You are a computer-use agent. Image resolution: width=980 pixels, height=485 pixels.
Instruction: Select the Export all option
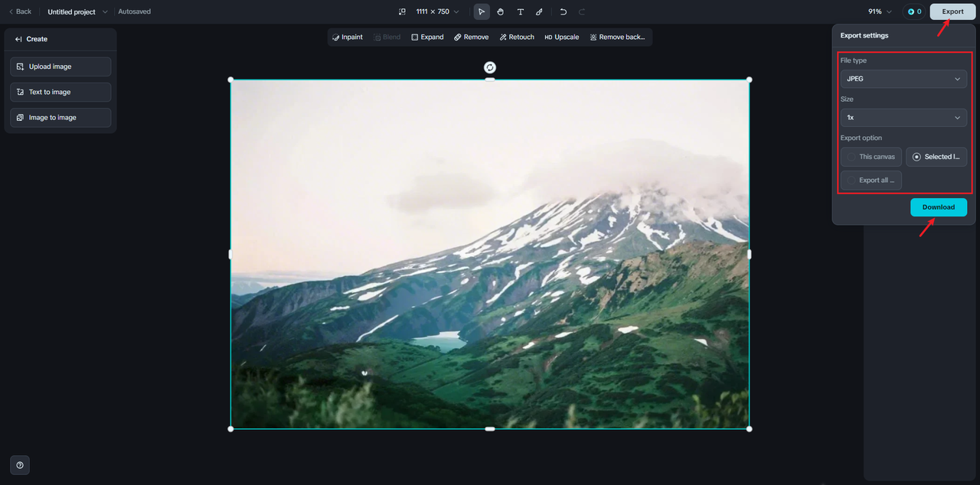[x=871, y=181]
